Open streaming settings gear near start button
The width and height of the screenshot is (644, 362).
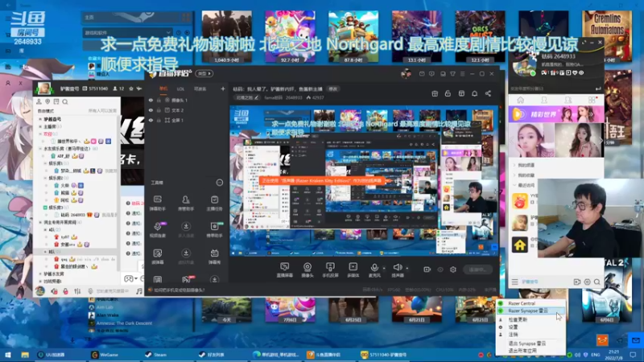(453, 269)
